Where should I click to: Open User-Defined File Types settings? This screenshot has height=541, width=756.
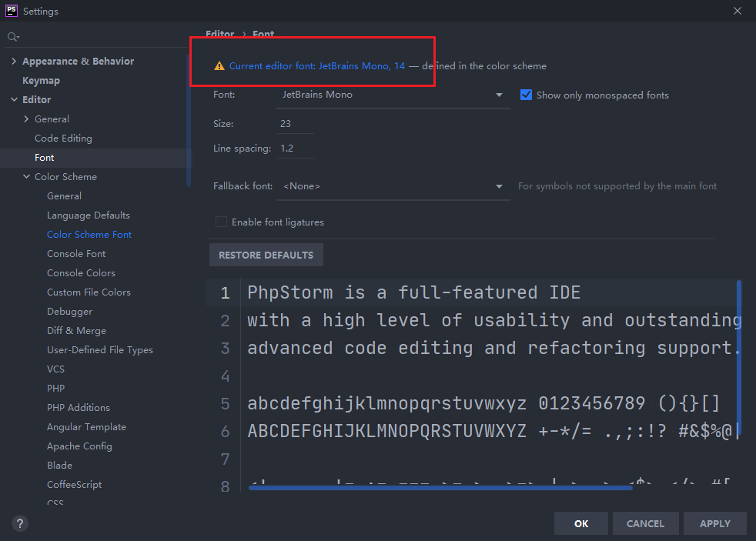100,350
